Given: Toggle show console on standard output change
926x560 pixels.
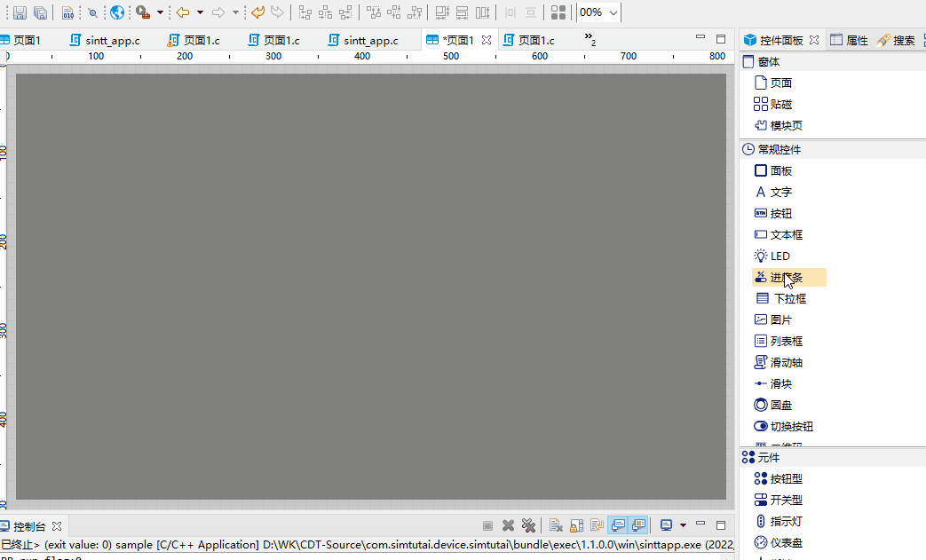Looking at the screenshot, I should pyautogui.click(x=617, y=525).
